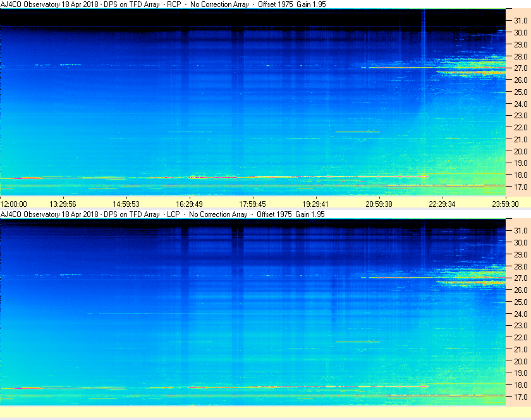
Task: Click the 25.0 frequency label on RCP plot
Action: 521,92
